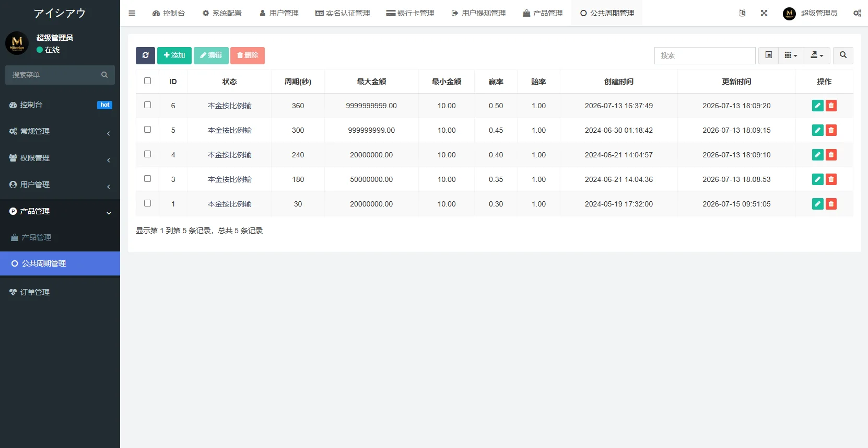The height and width of the screenshot is (448, 868).
Task: Click the red delete icon for row ID 1
Action: tap(831, 204)
